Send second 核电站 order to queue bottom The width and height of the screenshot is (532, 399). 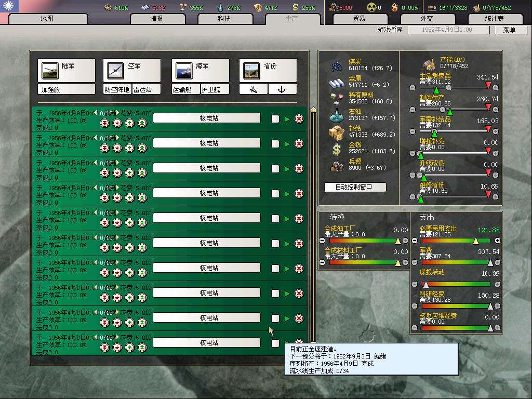pyautogui.click(x=105, y=148)
